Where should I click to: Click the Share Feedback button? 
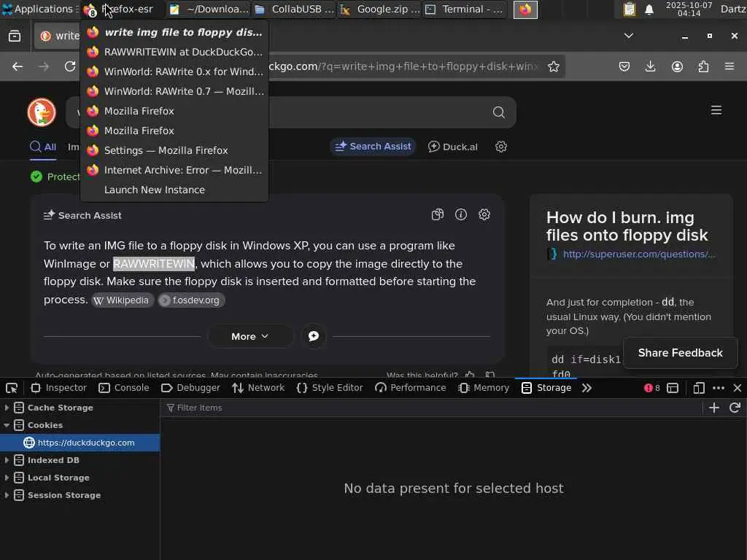point(680,353)
